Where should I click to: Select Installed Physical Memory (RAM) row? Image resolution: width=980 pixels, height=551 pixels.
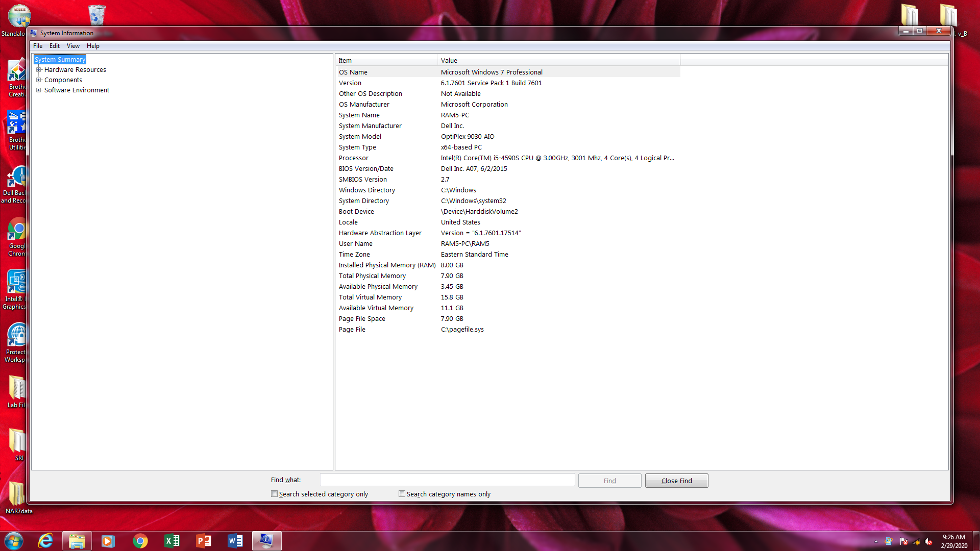(508, 265)
